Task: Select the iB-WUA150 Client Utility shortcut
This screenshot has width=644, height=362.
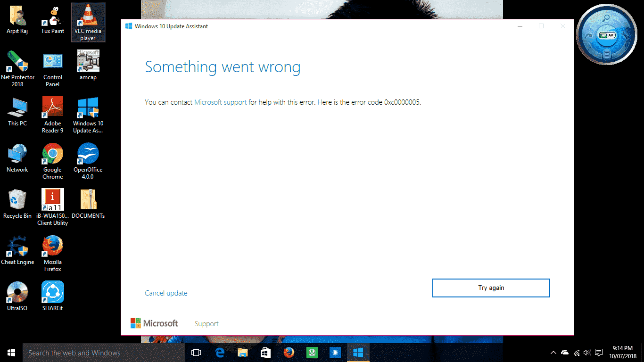Action: click(x=53, y=207)
